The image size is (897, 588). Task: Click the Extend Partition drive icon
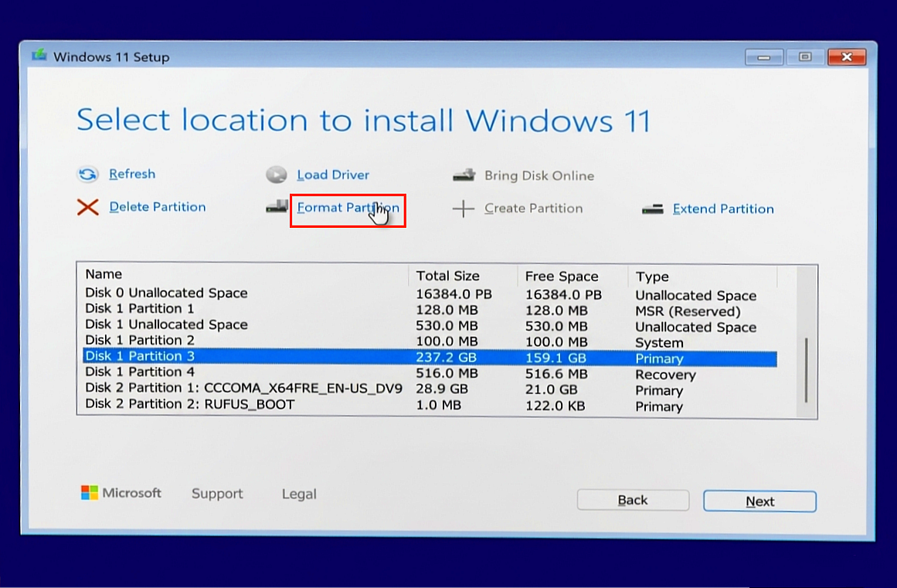[x=653, y=209]
